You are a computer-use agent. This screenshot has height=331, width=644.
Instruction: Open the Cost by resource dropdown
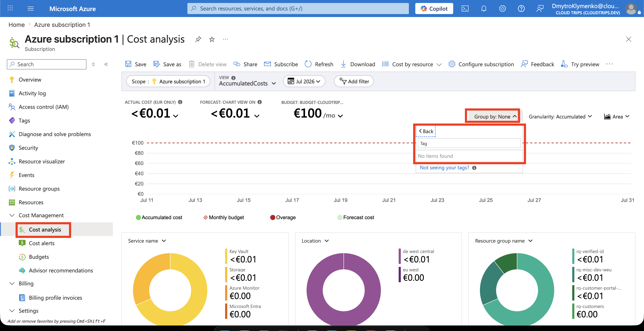pyautogui.click(x=412, y=64)
